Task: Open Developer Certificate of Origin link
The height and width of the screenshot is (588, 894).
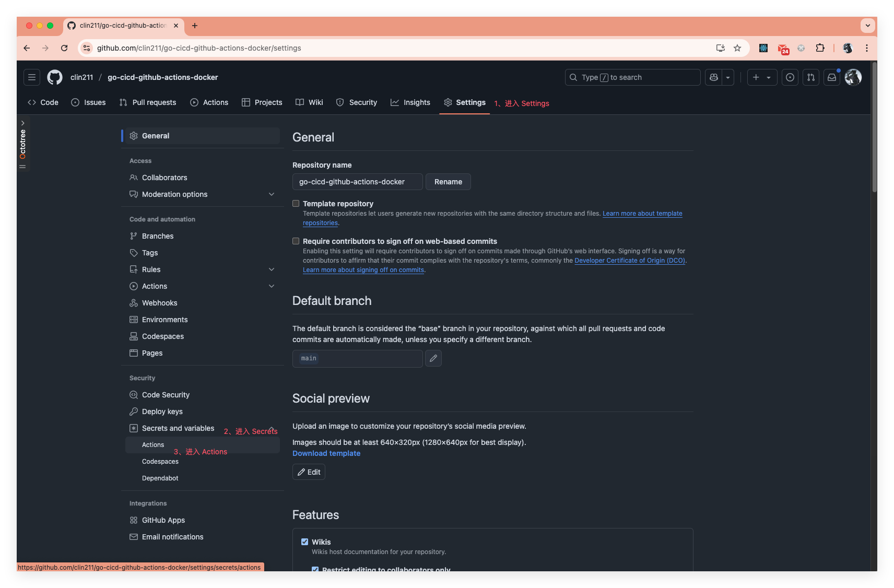Action: pyautogui.click(x=630, y=261)
